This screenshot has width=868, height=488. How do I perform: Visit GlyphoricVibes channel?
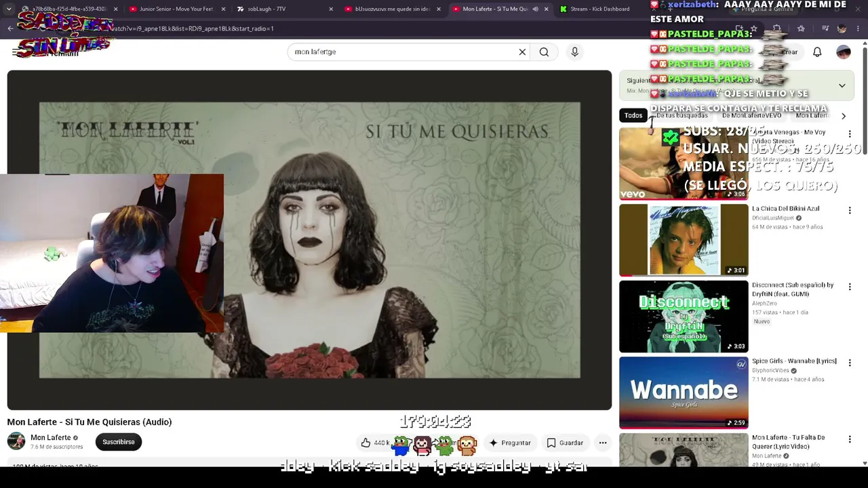(x=771, y=371)
